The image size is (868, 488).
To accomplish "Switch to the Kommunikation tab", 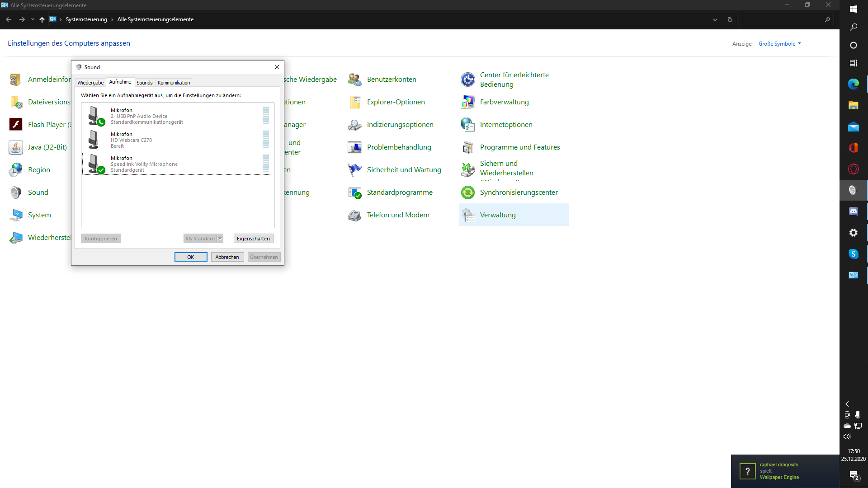I will click(174, 83).
